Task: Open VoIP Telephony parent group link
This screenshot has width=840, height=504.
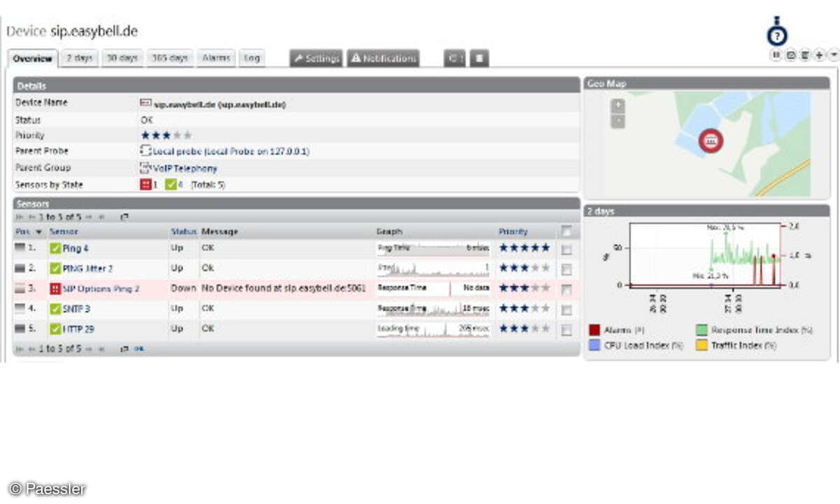Action: pos(185,168)
